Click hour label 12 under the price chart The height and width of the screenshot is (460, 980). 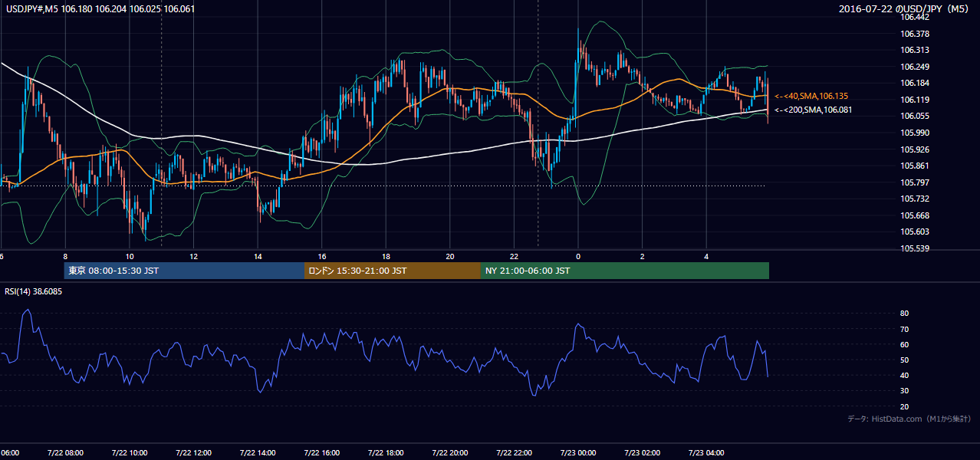pyautogui.click(x=193, y=256)
